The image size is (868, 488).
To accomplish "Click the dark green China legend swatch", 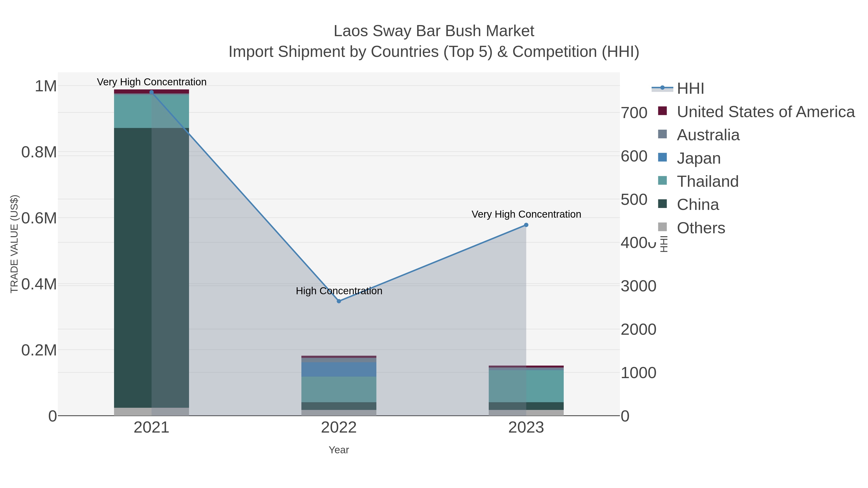I will pos(663,204).
